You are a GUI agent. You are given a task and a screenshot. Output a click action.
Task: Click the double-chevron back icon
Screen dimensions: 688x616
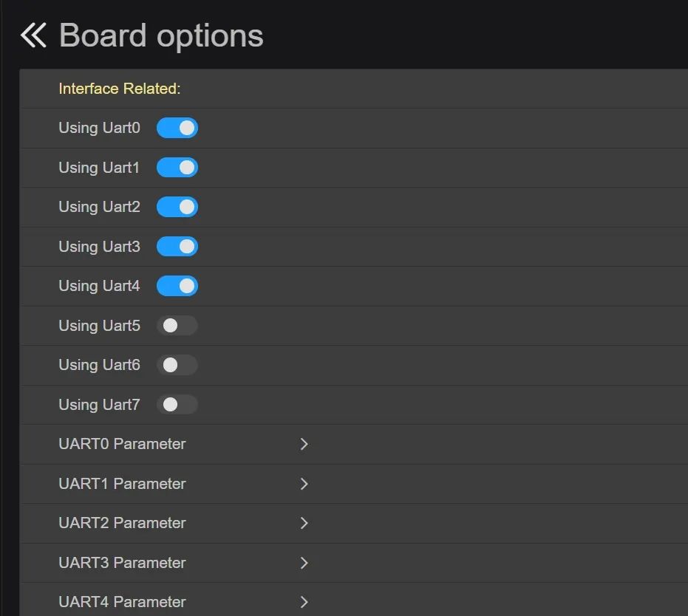tap(33, 35)
